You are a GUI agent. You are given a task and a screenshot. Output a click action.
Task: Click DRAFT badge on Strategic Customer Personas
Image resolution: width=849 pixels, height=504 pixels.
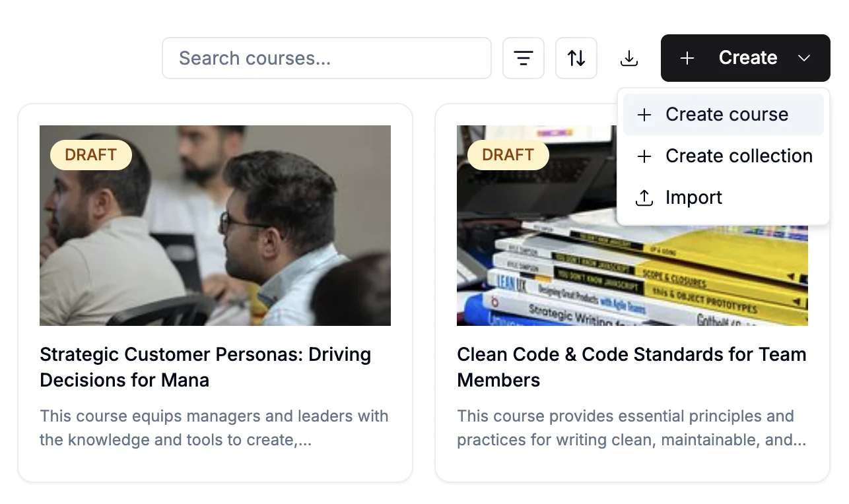pos(91,155)
